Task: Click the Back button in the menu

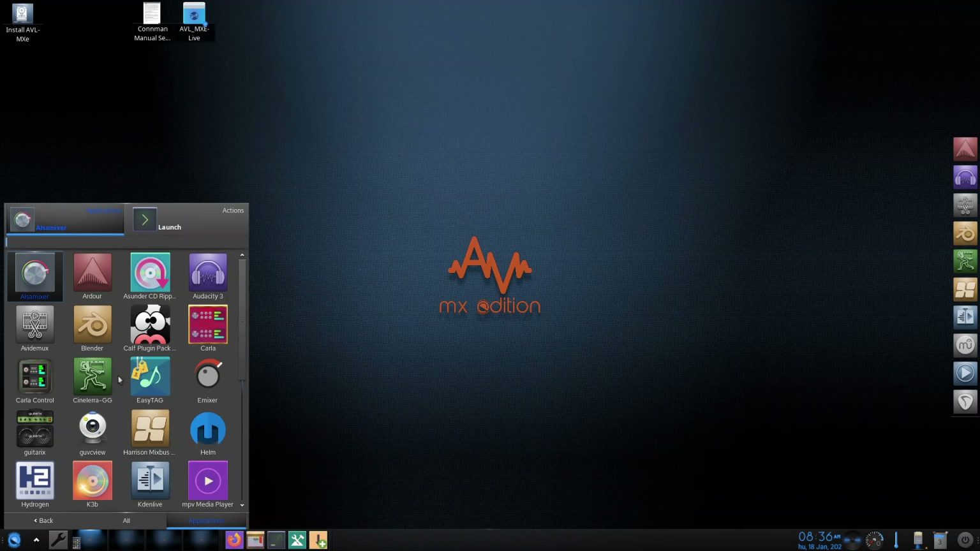Action: 42,520
